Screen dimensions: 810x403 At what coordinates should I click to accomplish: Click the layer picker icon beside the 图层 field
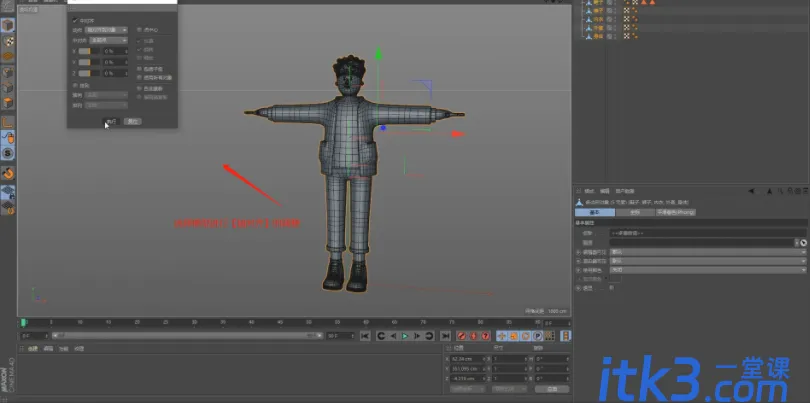[x=803, y=242]
